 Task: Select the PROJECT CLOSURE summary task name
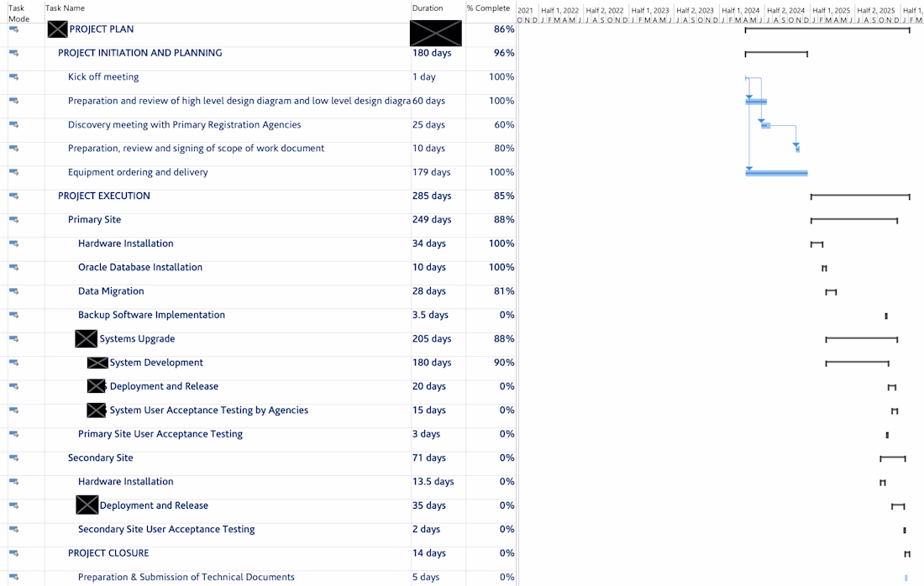108,553
